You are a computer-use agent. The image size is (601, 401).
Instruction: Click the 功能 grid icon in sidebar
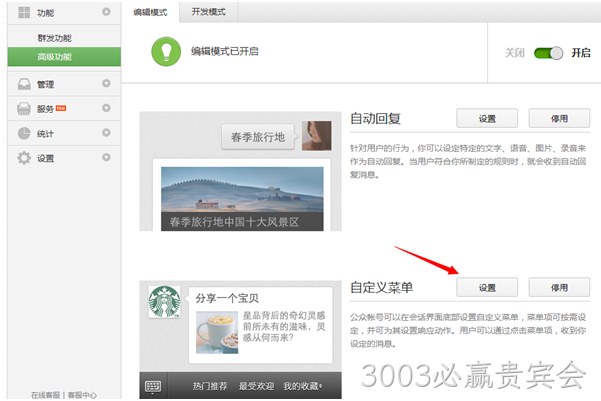pyautogui.click(x=24, y=12)
